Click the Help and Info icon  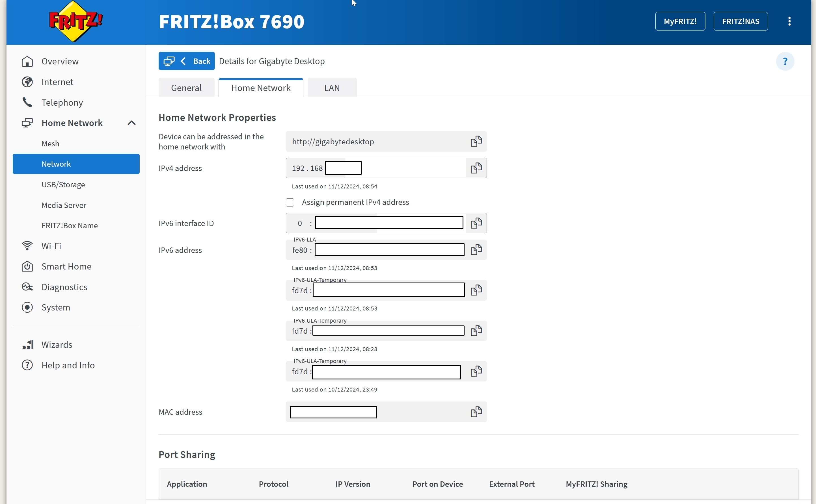pyautogui.click(x=27, y=365)
